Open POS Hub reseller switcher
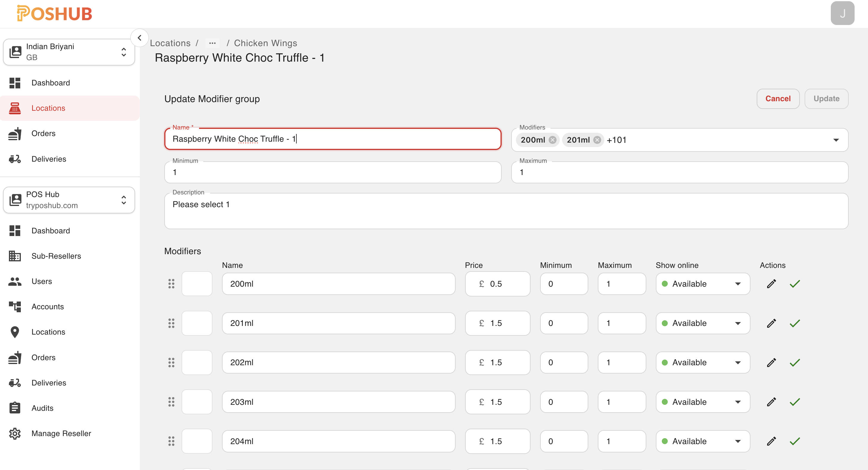This screenshot has width=868, height=470. coord(69,200)
